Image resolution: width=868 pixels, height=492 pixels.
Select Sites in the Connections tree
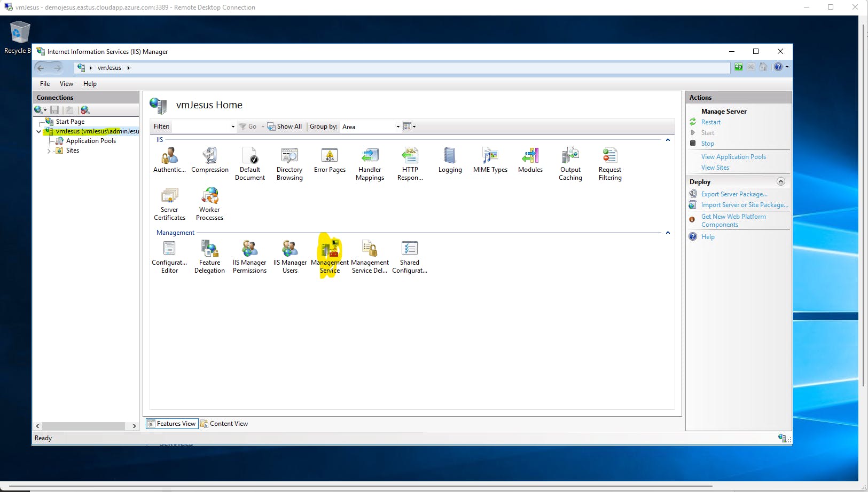click(x=73, y=150)
